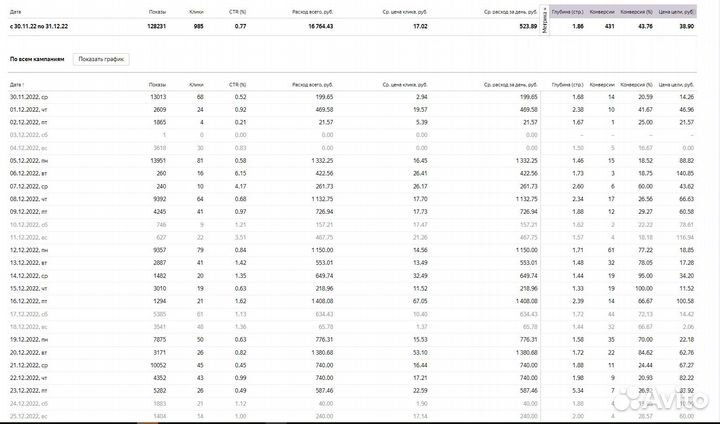Select the По всем кампаниям label
720x424 pixels.
(37, 60)
